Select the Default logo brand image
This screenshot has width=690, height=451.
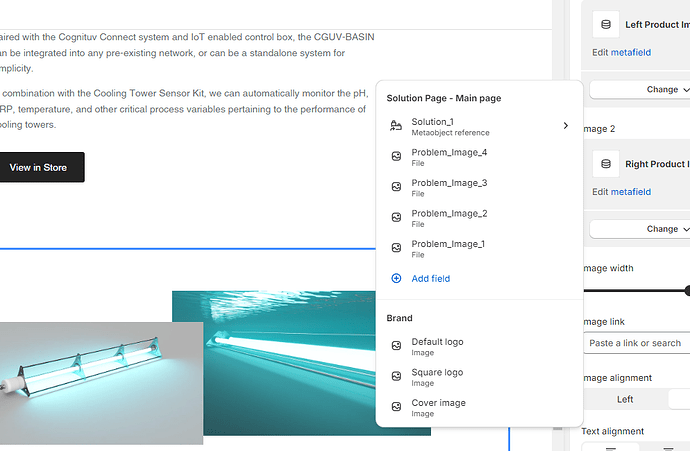(x=480, y=346)
